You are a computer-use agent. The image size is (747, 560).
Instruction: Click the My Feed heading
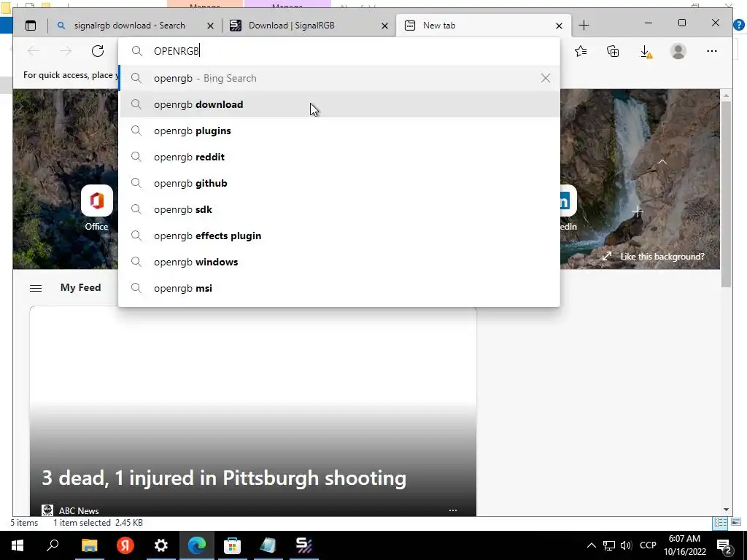80,287
